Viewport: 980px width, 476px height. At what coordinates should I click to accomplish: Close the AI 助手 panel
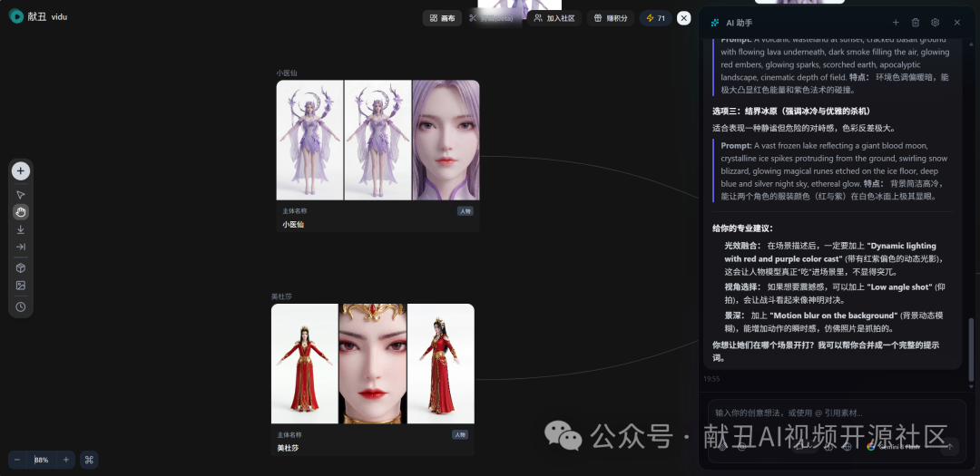[x=957, y=23]
